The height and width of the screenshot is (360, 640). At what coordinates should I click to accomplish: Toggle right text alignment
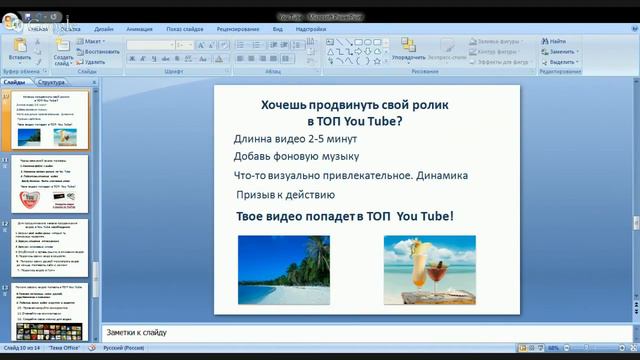[262, 59]
